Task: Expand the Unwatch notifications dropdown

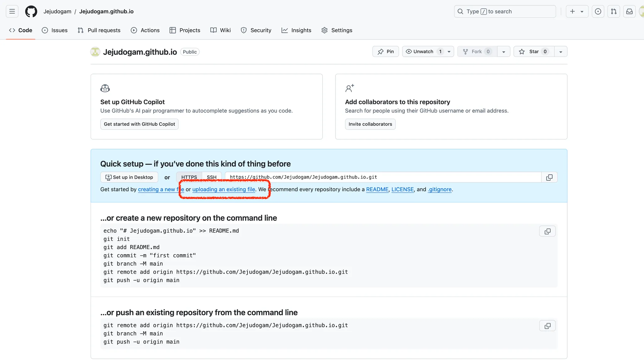Action: pyautogui.click(x=449, y=52)
